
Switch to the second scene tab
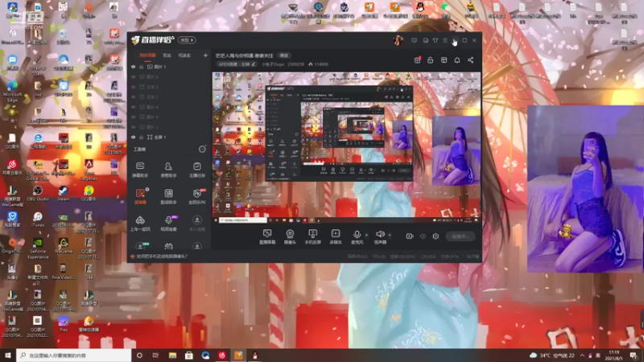coord(167,56)
